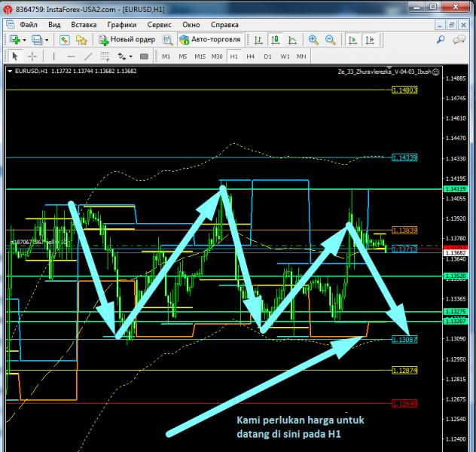Click the Ze_33_Zhuravlerezka expert advisor name
The image size is (476, 452).
point(385,72)
